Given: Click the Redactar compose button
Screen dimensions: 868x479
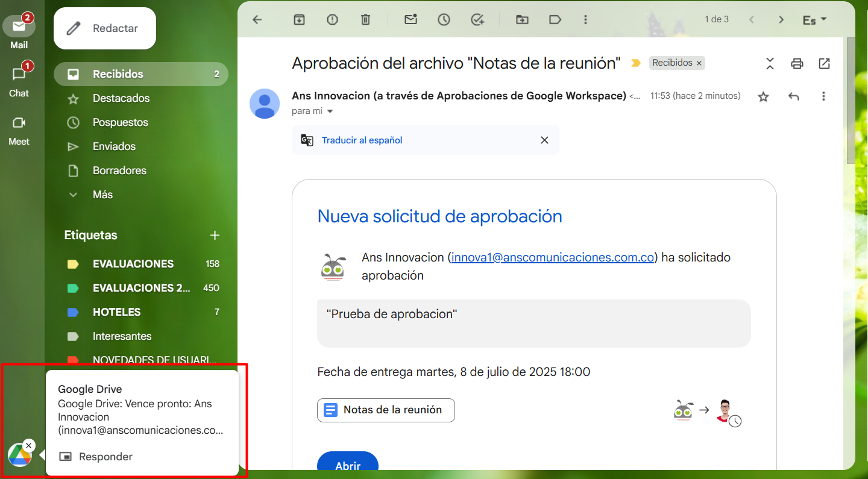Looking at the screenshot, I should click(x=105, y=28).
